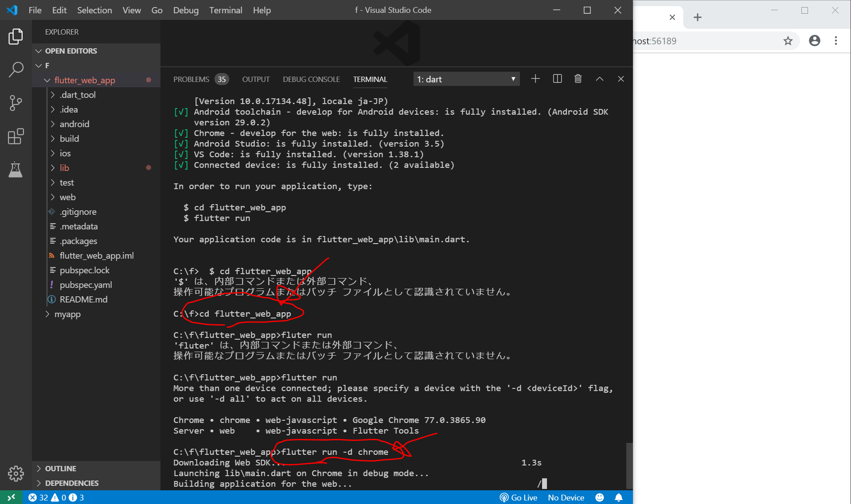Click the Manage gear icon
851x504 pixels.
pyautogui.click(x=16, y=473)
